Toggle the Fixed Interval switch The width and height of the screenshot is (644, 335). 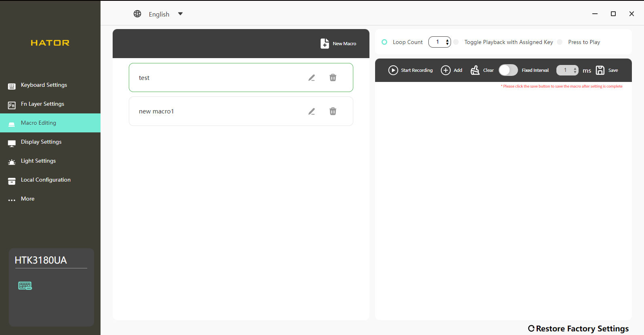click(508, 70)
